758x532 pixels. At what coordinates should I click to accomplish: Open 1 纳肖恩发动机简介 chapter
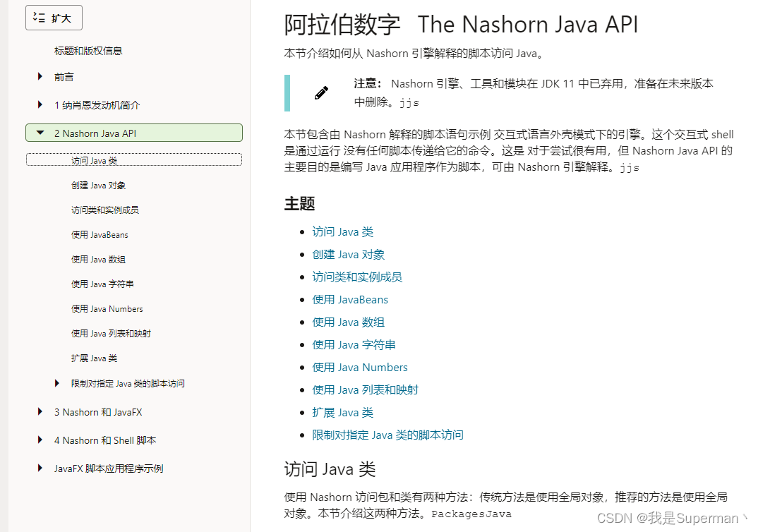pyautogui.click(x=97, y=105)
